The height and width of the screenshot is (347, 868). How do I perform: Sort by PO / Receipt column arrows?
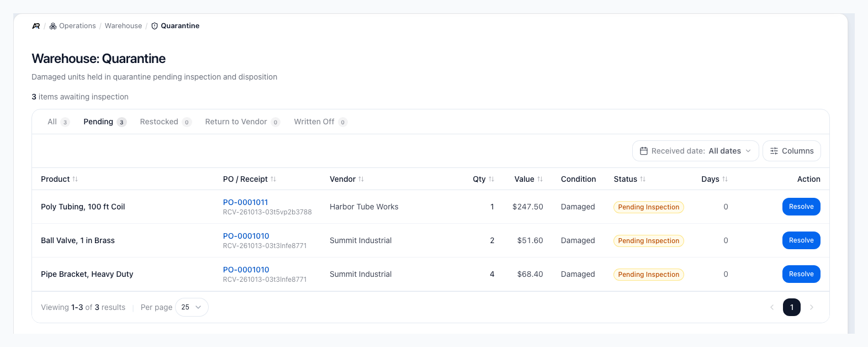(273, 179)
